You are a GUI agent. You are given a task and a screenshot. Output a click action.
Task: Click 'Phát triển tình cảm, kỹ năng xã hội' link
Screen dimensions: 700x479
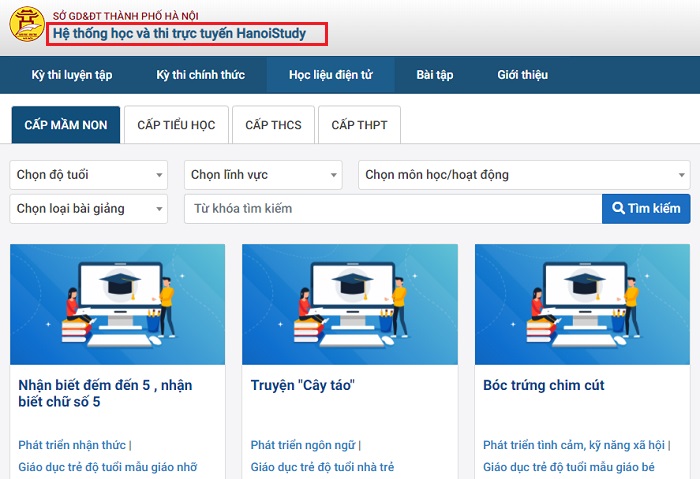574,445
